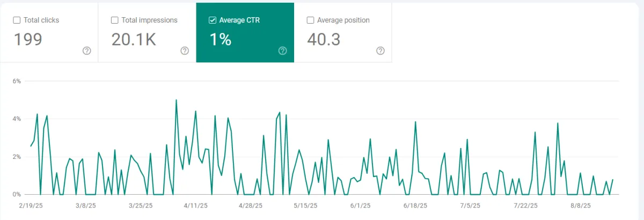
Task: Click the 6% y-axis label
Action: [x=17, y=81]
